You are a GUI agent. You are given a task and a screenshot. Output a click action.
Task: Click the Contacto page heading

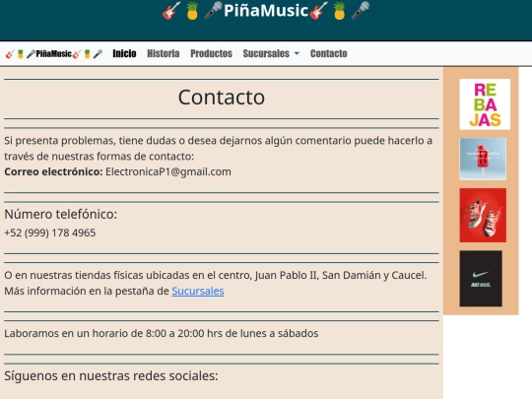point(222,98)
